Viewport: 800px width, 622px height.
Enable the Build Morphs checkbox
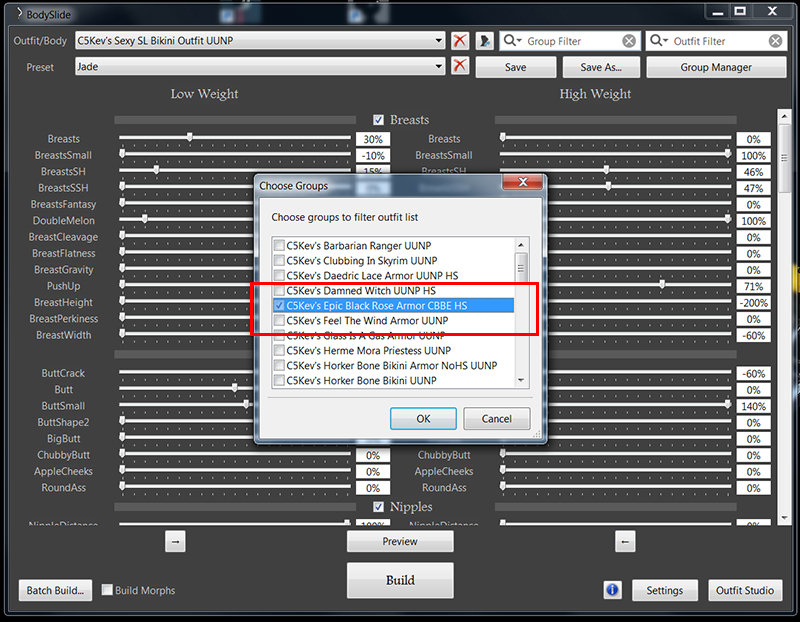coord(107,590)
